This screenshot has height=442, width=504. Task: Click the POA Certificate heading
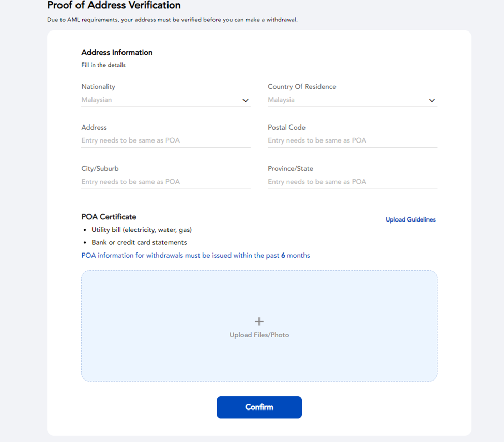pyautogui.click(x=109, y=217)
